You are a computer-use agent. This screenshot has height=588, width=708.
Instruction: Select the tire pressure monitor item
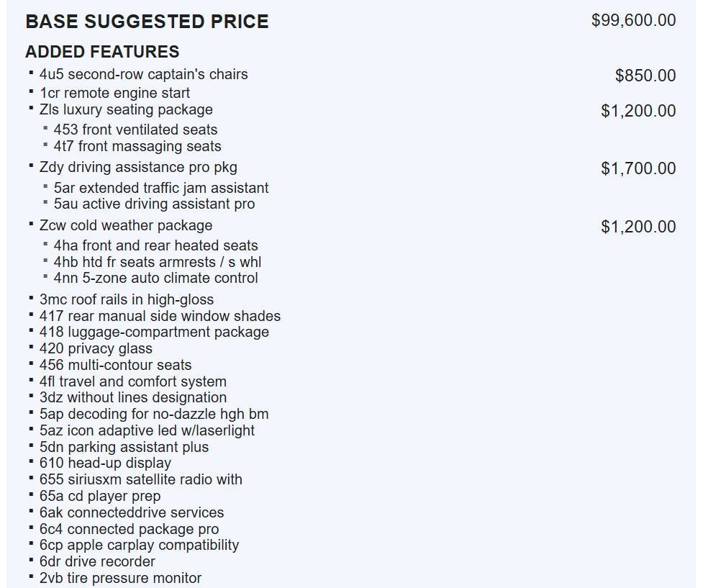coord(120,578)
